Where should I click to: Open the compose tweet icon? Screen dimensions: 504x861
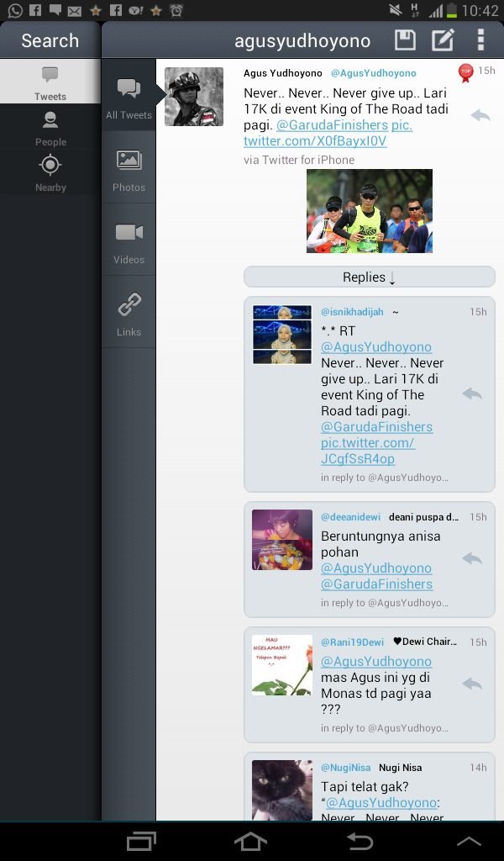tap(443, 40)
